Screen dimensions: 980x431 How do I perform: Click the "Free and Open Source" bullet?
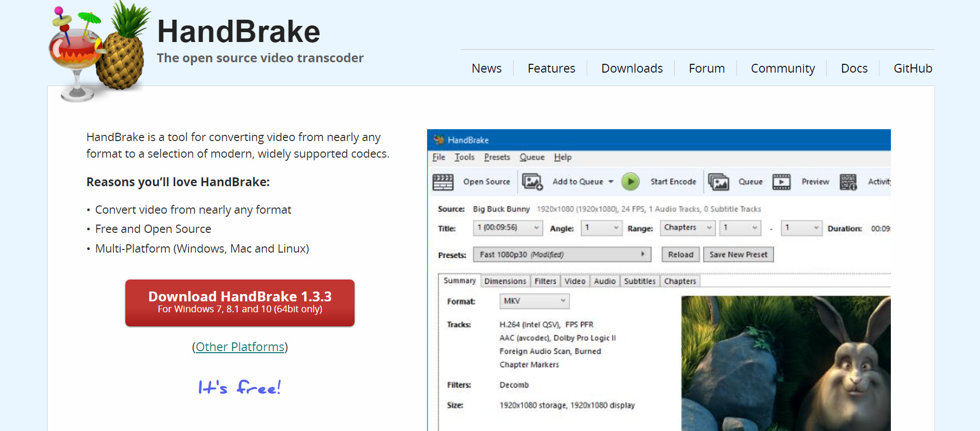[x=153, y=229]
